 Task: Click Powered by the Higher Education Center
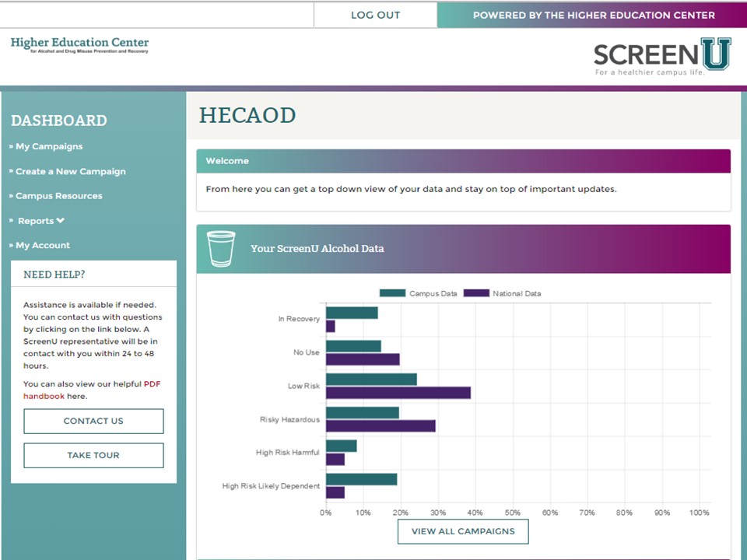594,16
